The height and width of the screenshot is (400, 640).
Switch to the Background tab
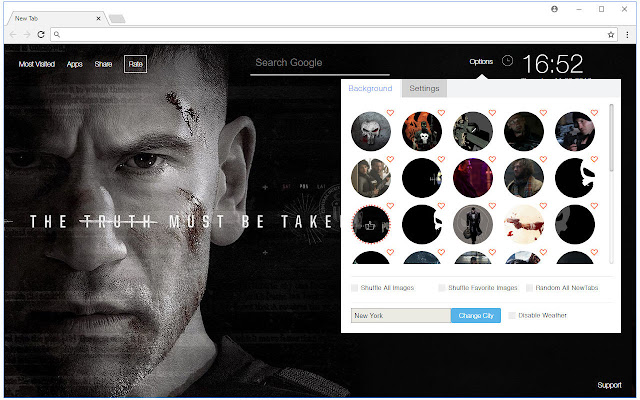pos(370,89)
